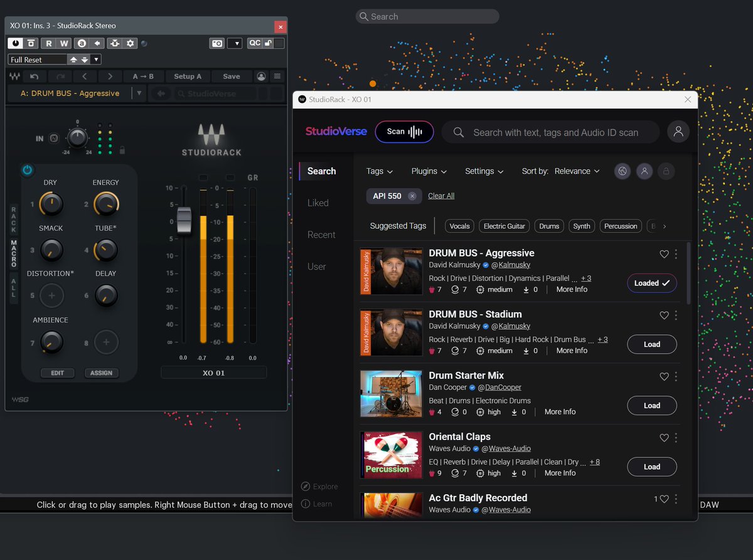Open the plugin functions gear icon
753x560 pixels.
tap(130, 43)
